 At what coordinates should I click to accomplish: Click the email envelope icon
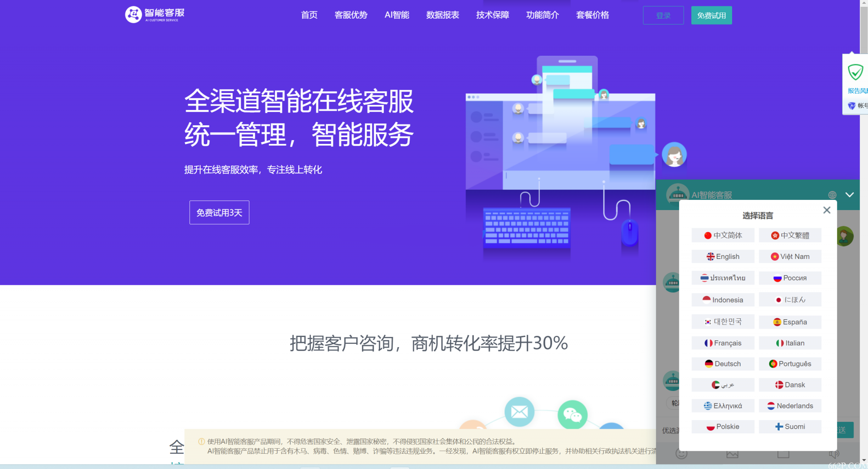click(x=519, y=411)
